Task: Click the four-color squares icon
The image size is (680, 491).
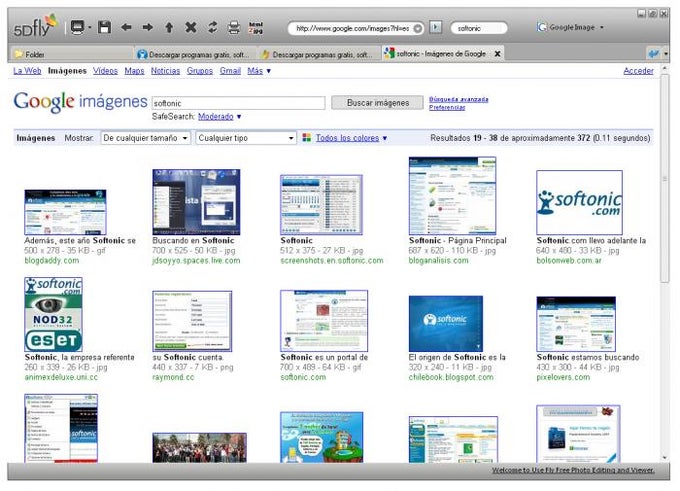Action: tap(307, 138)
